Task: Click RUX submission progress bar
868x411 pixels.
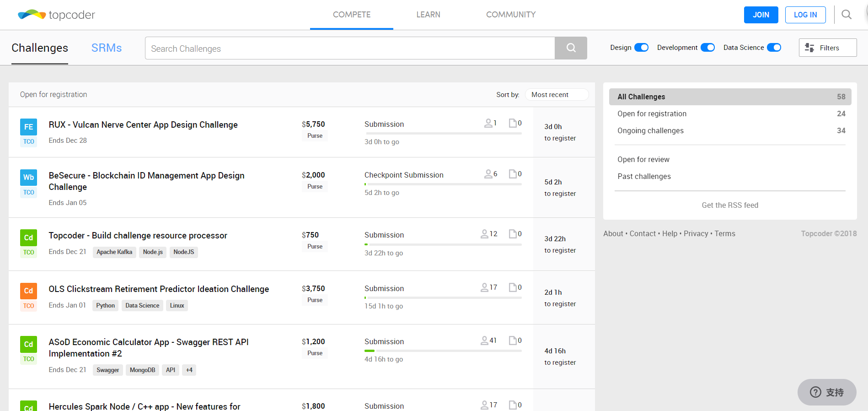Action: coord(443,134)
